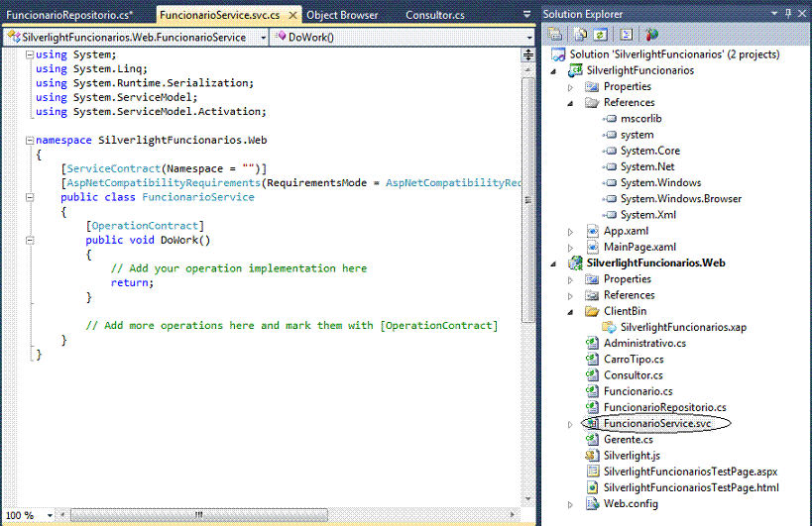
Task: Refresh the Solution Explorer
Action: coord(600,34)
